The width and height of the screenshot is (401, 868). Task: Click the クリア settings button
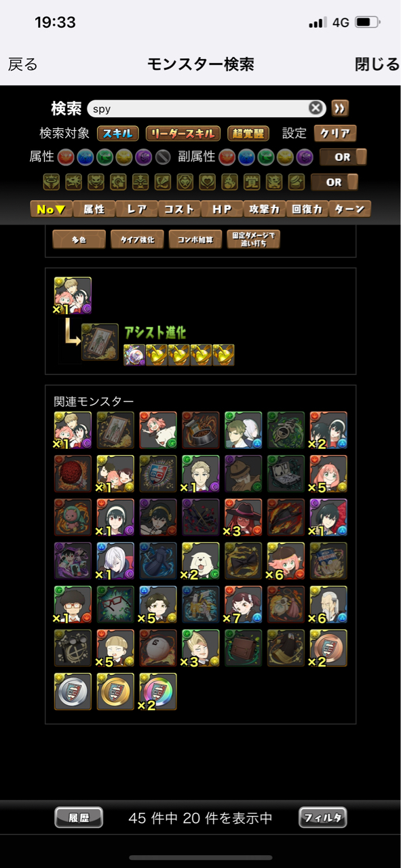tap(335, 134)
